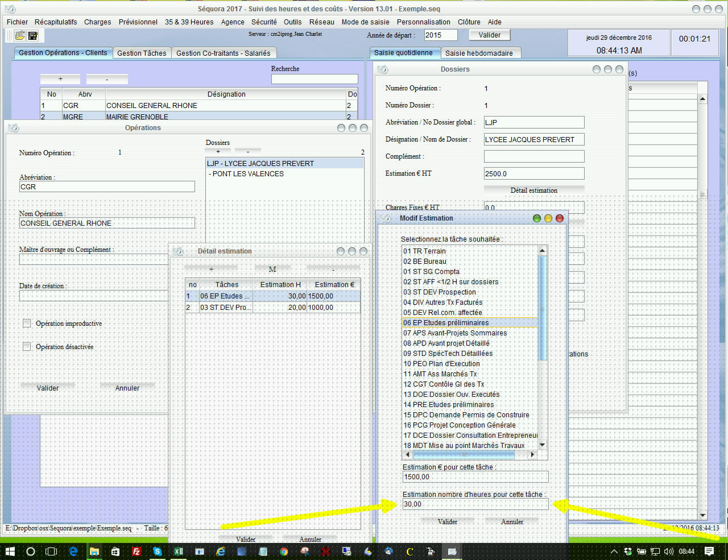This screenshot has height=560, width=728.
Task: Select task 07 APS Avant-Projets Sommaires
Action: pyautogui.click(x=455, y=333)
